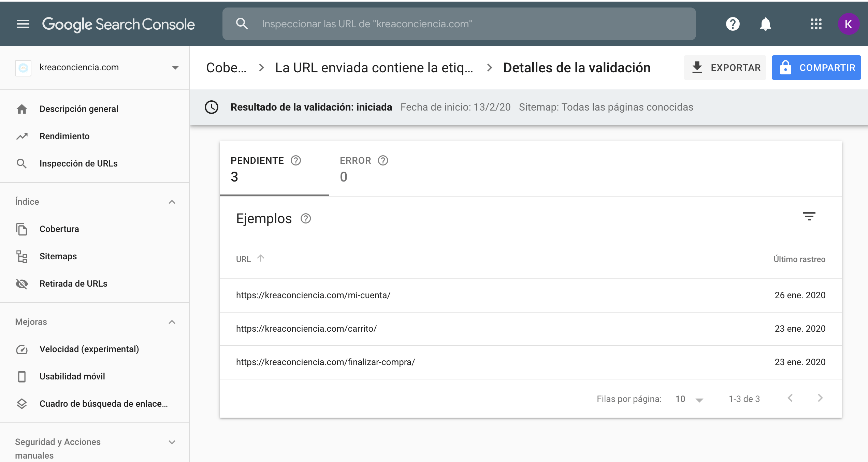Click the layers icon for Cuadro de búsqueda
This screenshot has height=462, width=868.
pos(22,404)
